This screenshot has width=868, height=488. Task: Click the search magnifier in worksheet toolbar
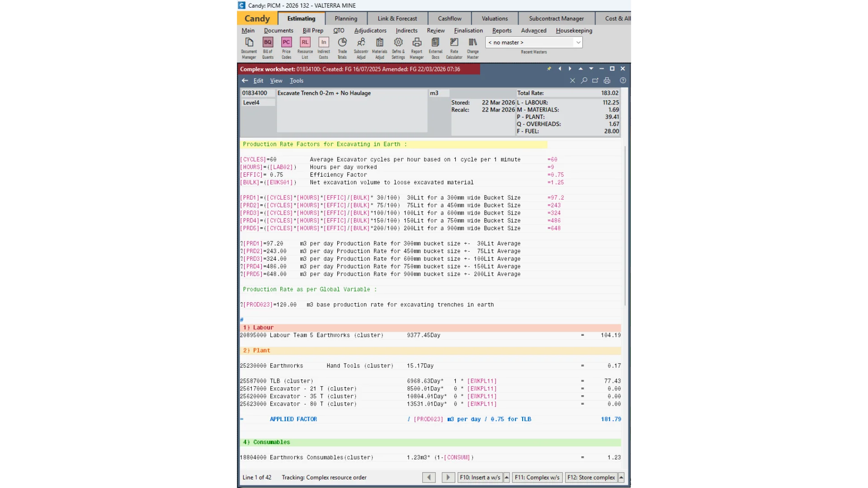click(x=584, y=80)
